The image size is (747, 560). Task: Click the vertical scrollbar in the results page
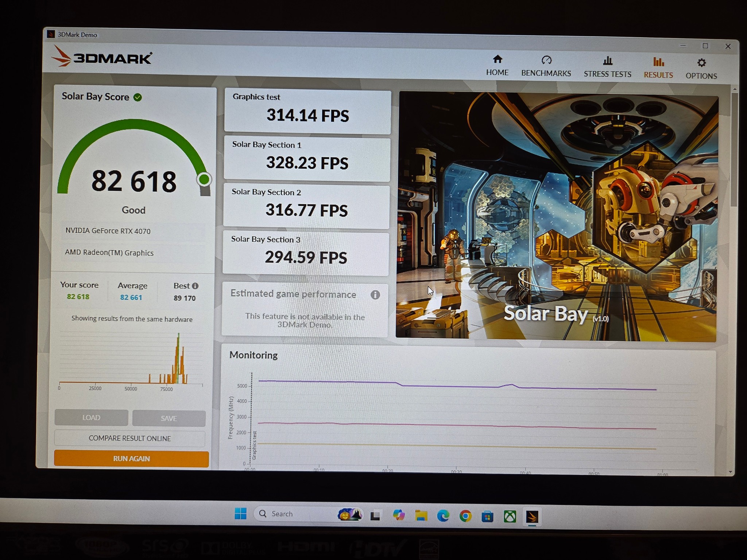pyautogui.click(x=734, y=149)
